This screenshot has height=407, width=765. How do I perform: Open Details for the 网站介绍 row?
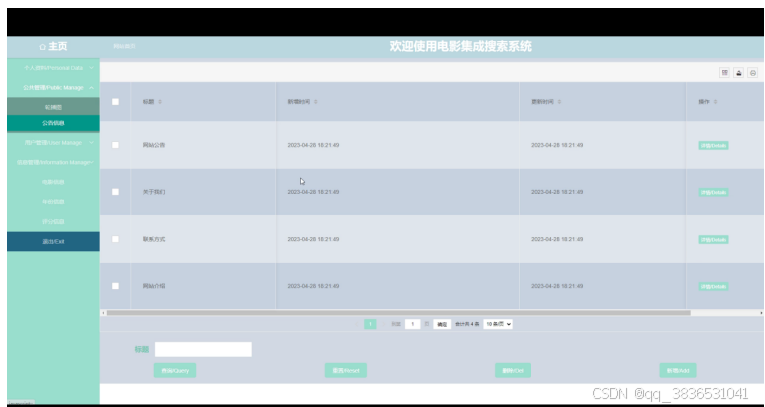pos(713,286)
